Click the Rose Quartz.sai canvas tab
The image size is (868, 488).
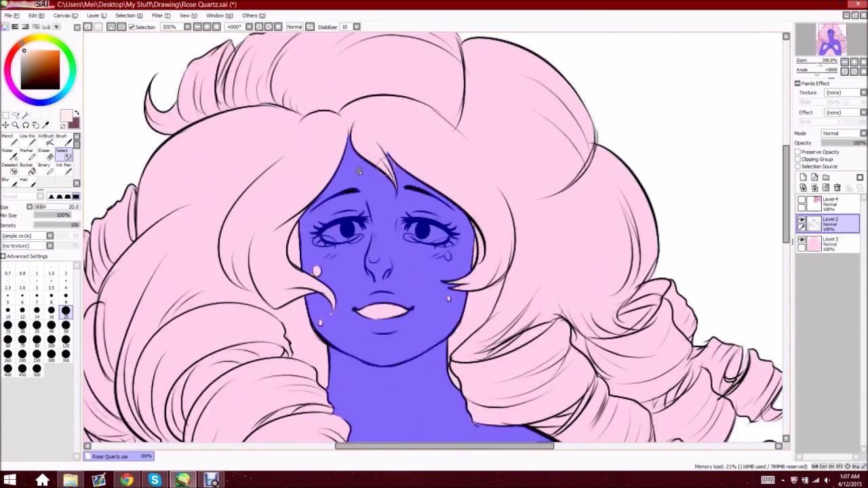[119, 456]
